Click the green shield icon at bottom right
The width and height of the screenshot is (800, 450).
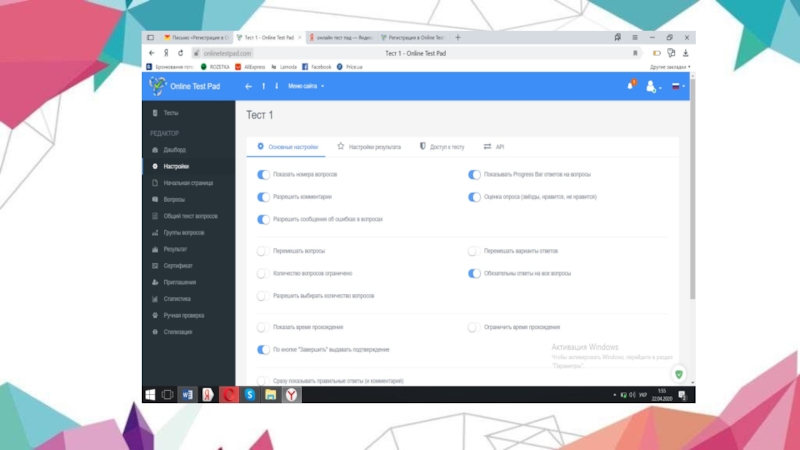click(x=679, y=374)
